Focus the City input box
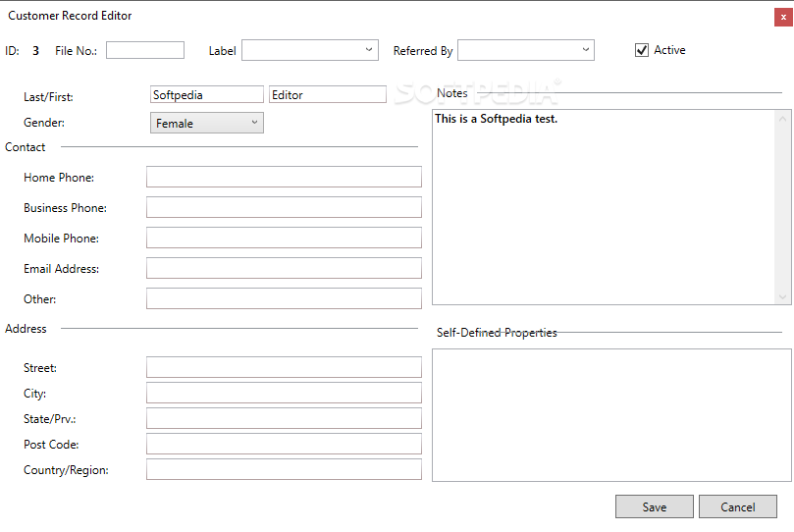Screen dimensions: 794x532 [284, 394]
